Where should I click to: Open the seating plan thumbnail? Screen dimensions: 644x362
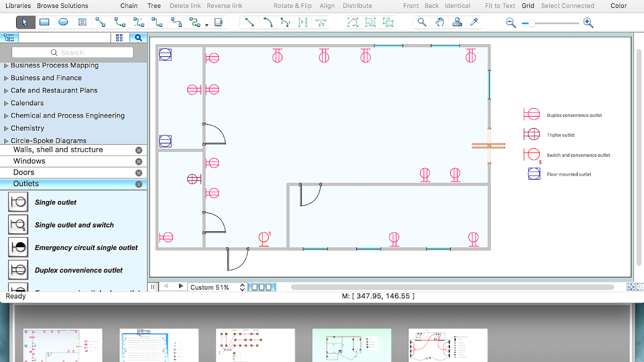[159, 345]
